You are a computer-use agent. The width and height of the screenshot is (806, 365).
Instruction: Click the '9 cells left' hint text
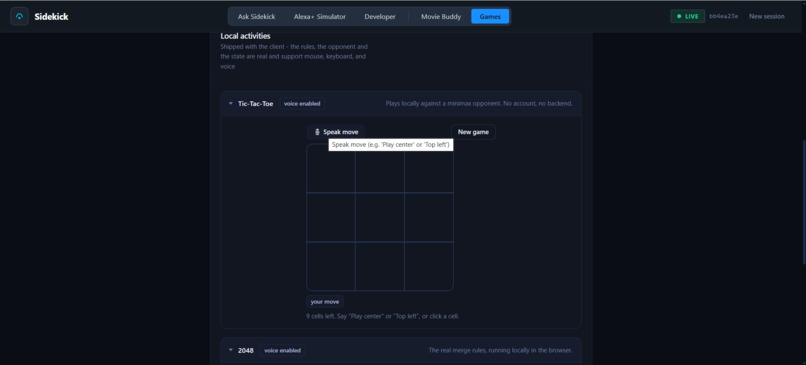click(x=382, y=316)
